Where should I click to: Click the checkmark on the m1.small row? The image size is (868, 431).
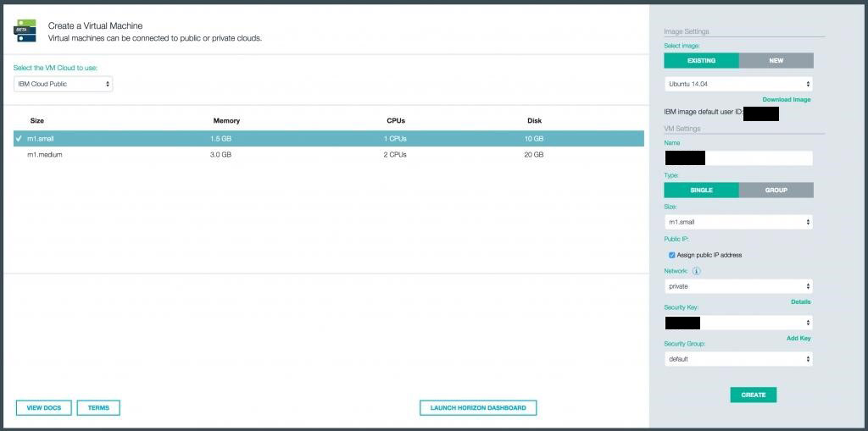coord(19,138)
